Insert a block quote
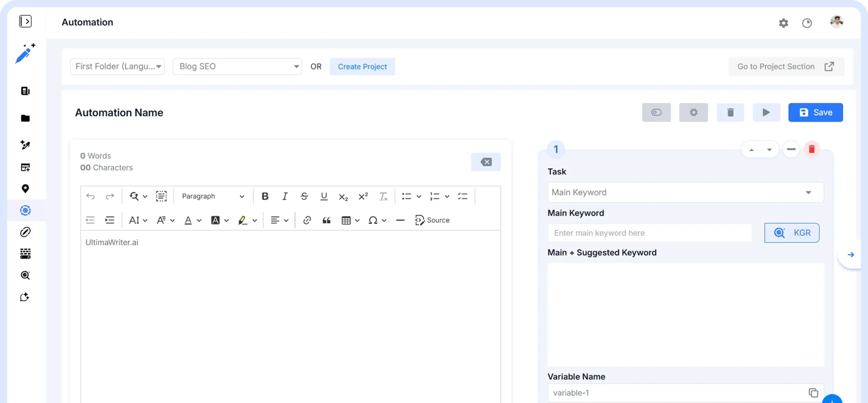 tap(327, 220)
